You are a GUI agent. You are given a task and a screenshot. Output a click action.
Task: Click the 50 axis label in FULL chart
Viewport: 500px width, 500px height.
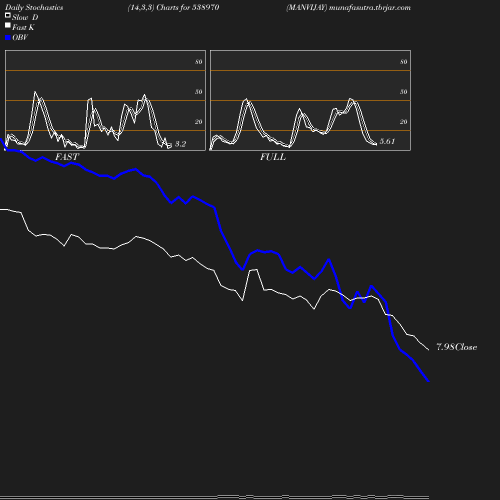click(x=404, y=92)
